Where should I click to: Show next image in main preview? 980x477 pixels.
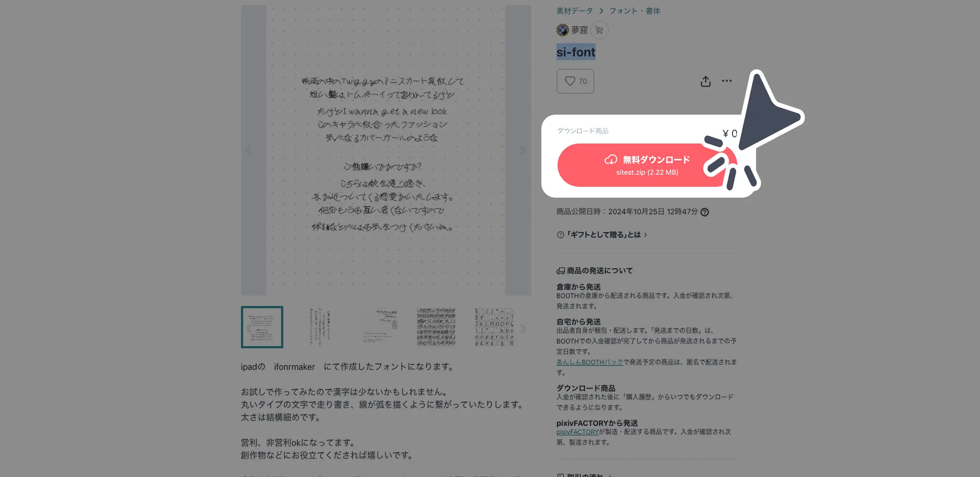[x=523, y=151]
